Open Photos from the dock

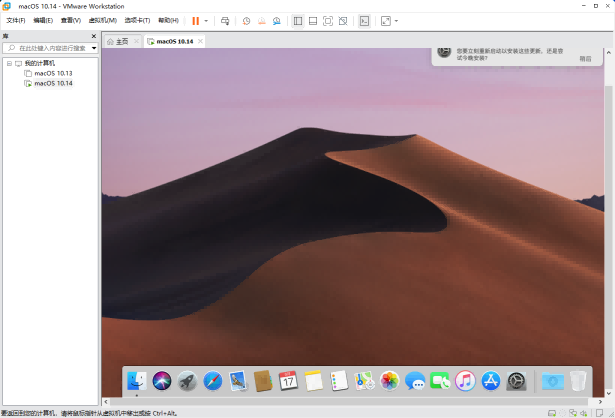point(389,381)
